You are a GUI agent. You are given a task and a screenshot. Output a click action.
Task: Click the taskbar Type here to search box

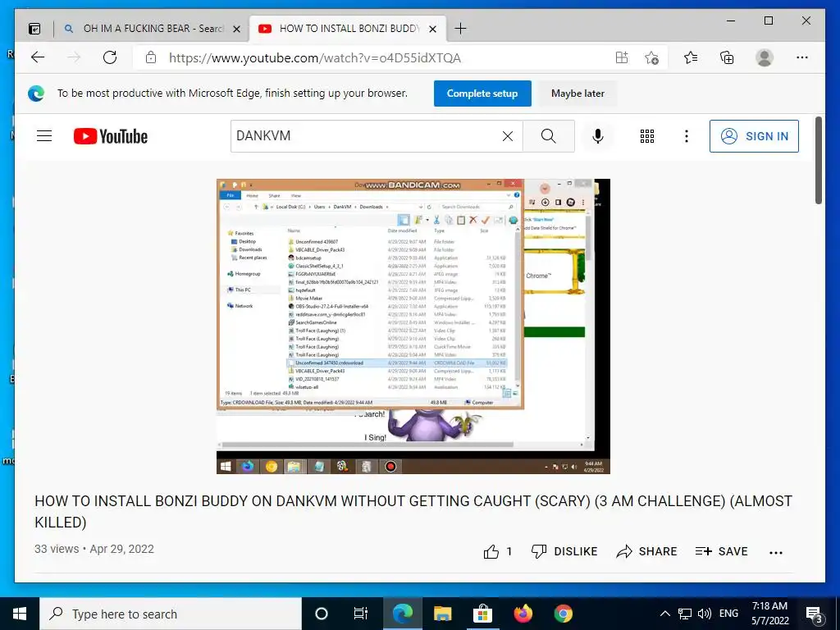[171, 614]
